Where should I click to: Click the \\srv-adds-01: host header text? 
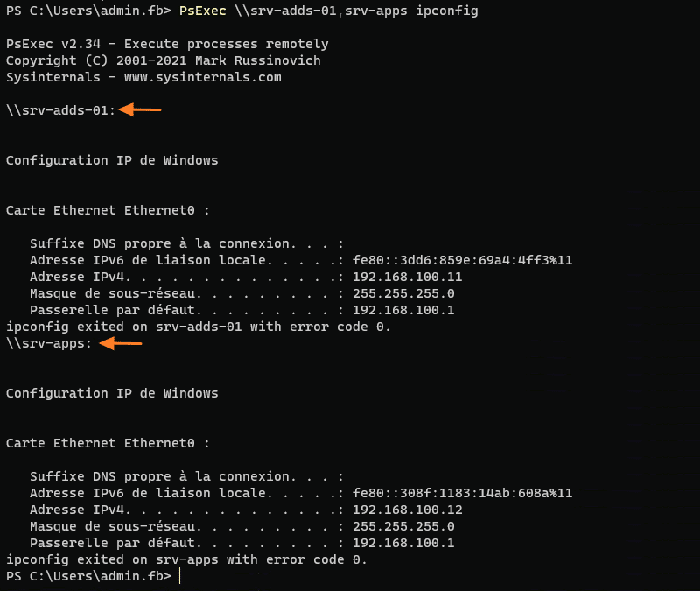[x=60, y=110]
